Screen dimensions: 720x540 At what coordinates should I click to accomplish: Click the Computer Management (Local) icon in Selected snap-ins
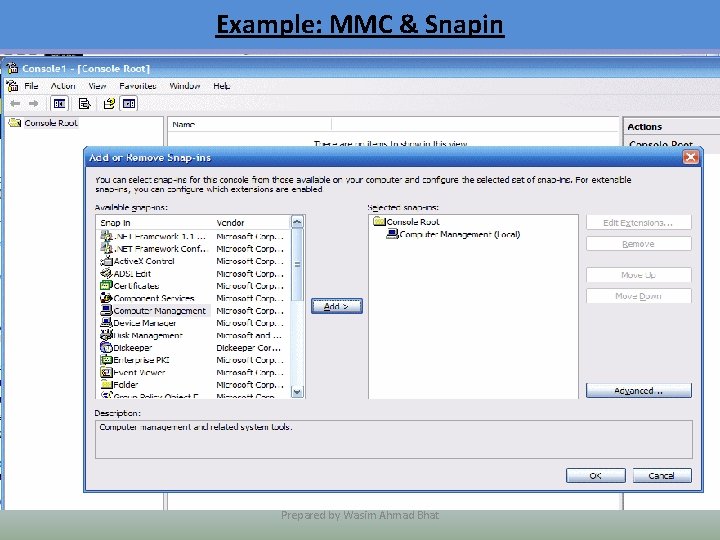click(392, 234)
